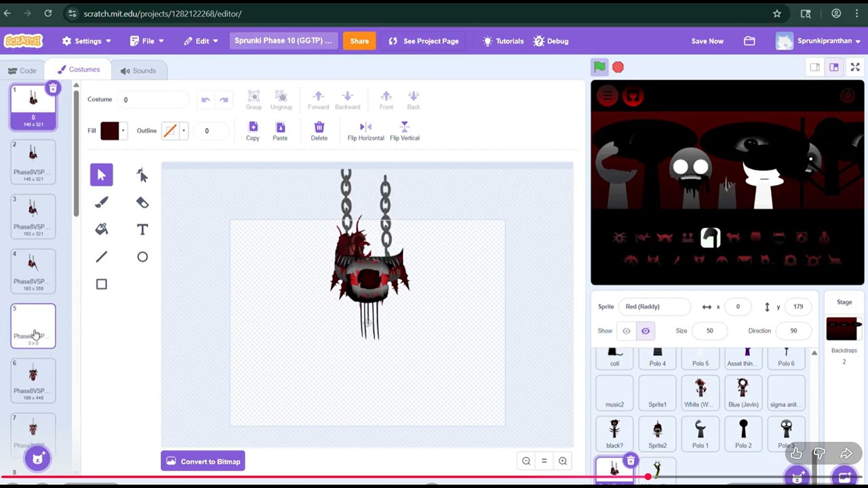The width and height of the screenshot is (868, 488).
Task: Zoom out the paint canvas
Action: point(526,462)
